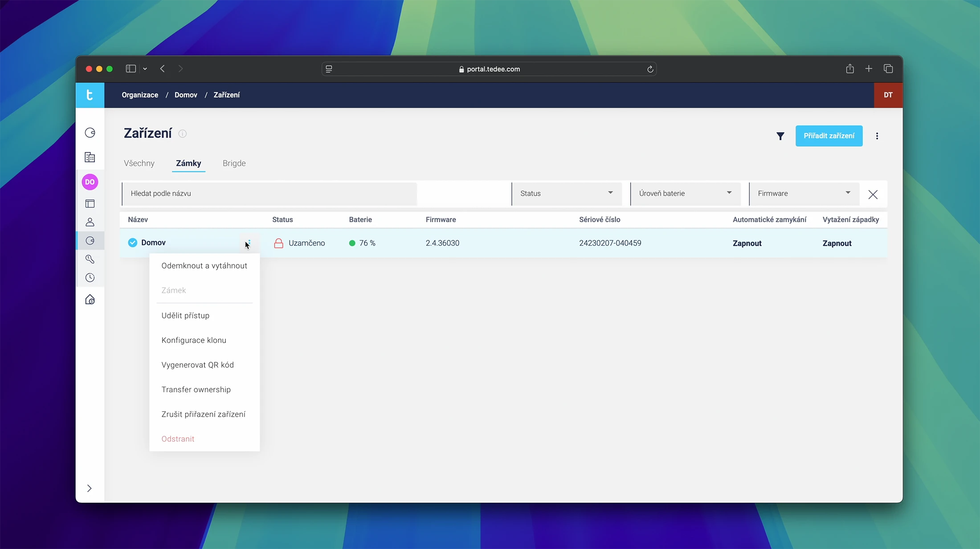980x549 pixels.
Task: Expand the Úroveň baterie dropdown
Action: click(685, 193)
